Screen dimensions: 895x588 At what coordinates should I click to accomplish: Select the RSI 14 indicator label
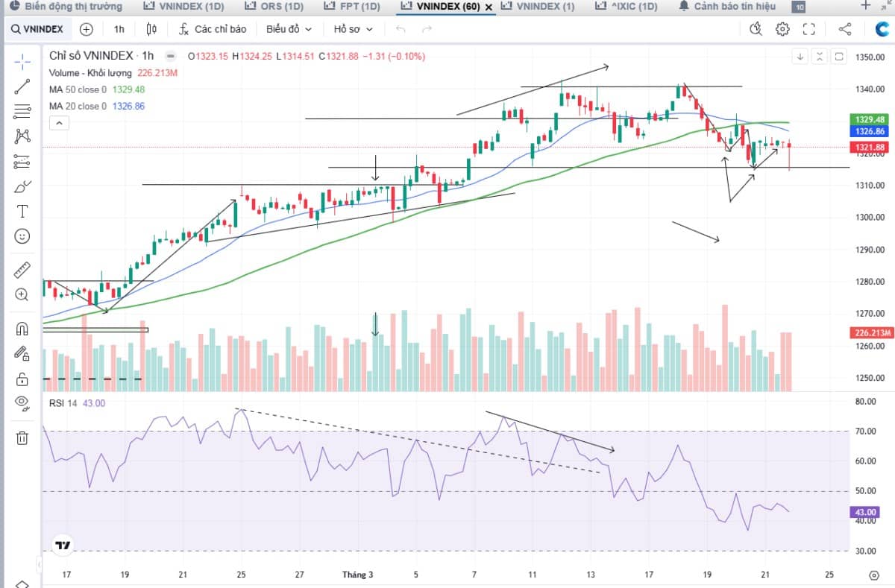(63, 403)
